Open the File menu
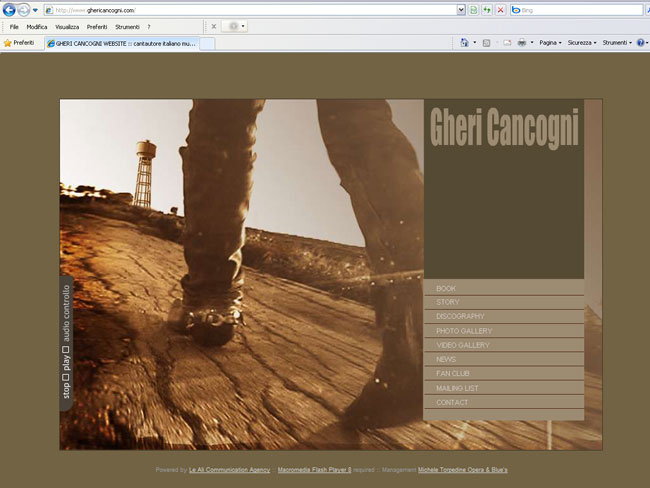This screenshot has width=650, height=488. coord(14,27)
